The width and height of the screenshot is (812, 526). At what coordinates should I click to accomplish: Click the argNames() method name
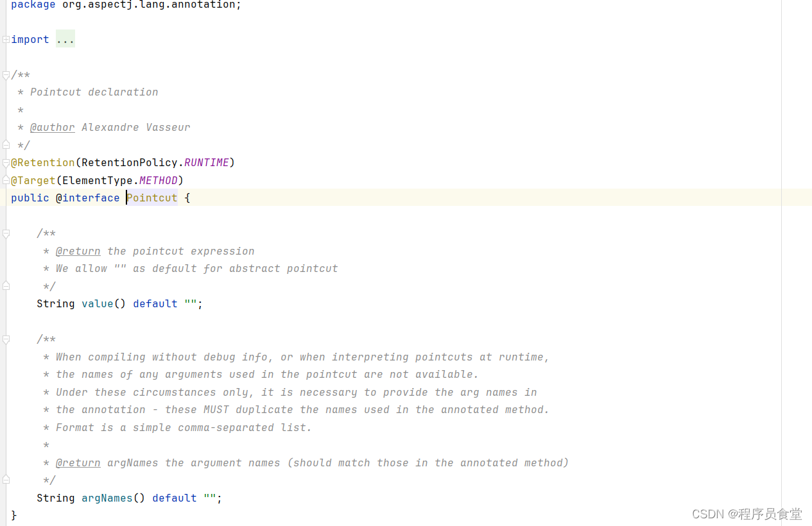[x=107, y=498]
